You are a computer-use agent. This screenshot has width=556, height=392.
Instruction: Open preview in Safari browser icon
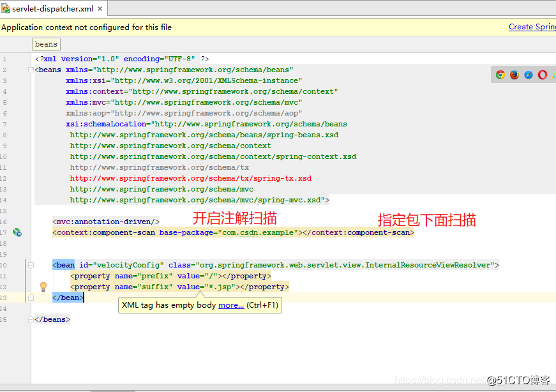[529, 75]
